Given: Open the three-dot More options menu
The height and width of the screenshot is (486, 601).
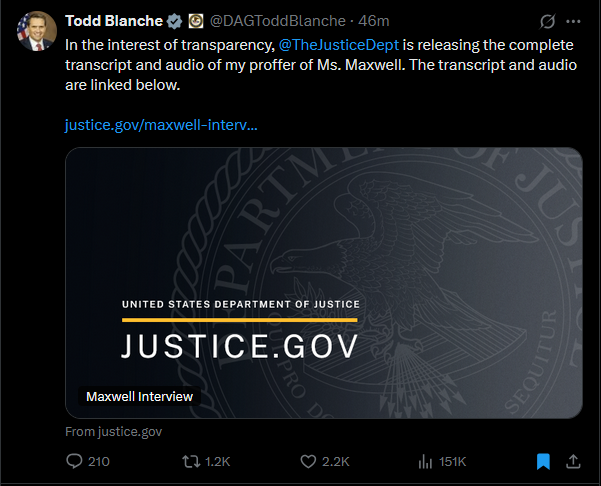Looking at the screenshot, I should click(573, 21).
